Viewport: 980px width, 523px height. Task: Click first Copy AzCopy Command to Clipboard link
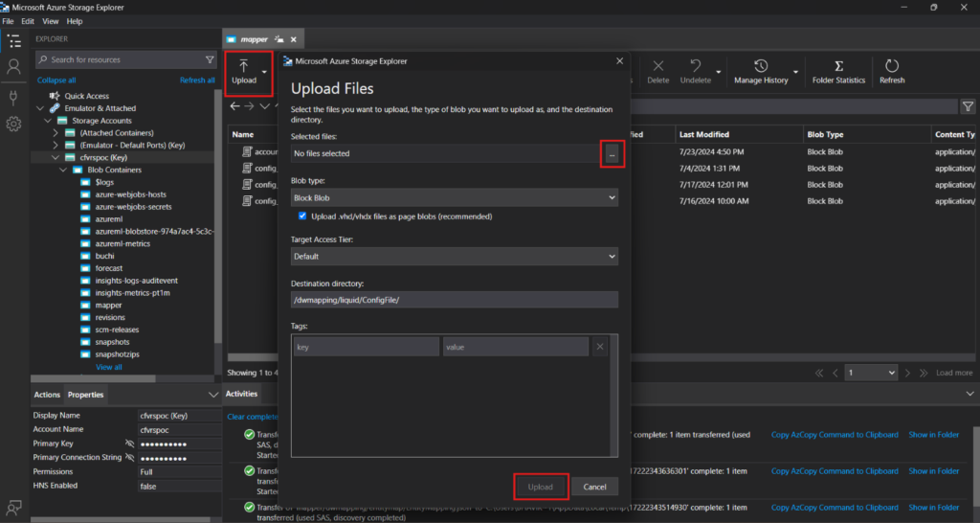[x=835, y=435]
